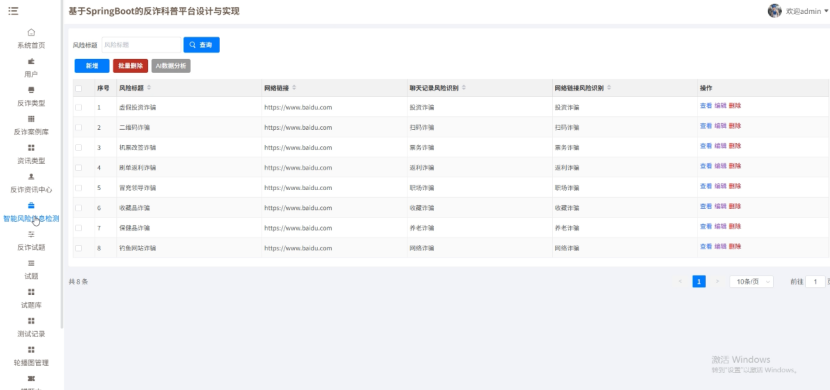Click the 操作 column header
The image size is (830, 390).
(706, 88)
